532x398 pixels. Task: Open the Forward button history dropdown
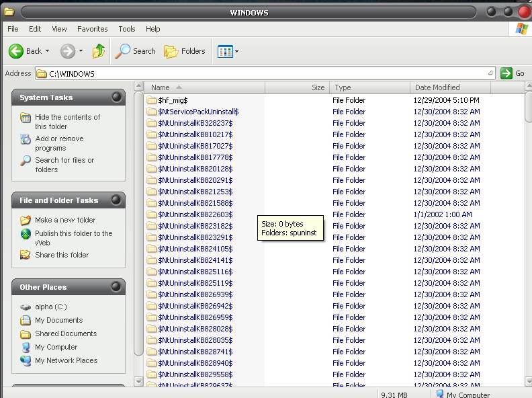tap(81, 51)
